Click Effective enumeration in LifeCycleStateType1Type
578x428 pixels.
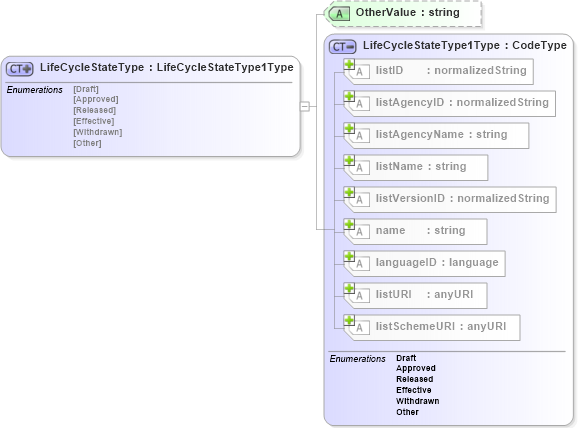414,390
